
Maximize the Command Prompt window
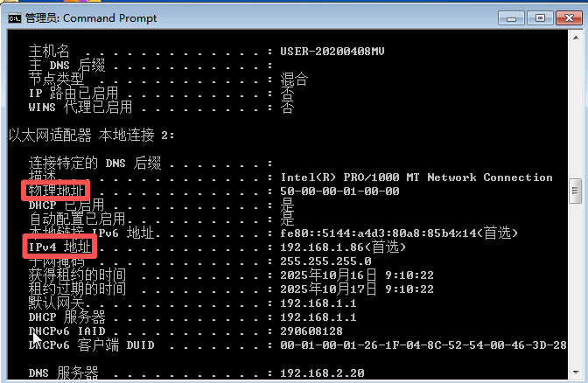tap(540, 17)
